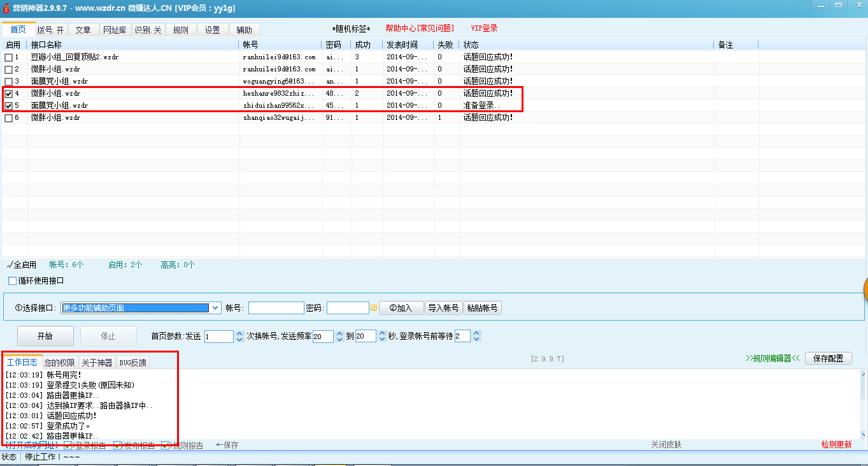Enable the checkbox for row 1 豆瓣小组
Viewport: 868px width, 466px height.
(8, 57)
